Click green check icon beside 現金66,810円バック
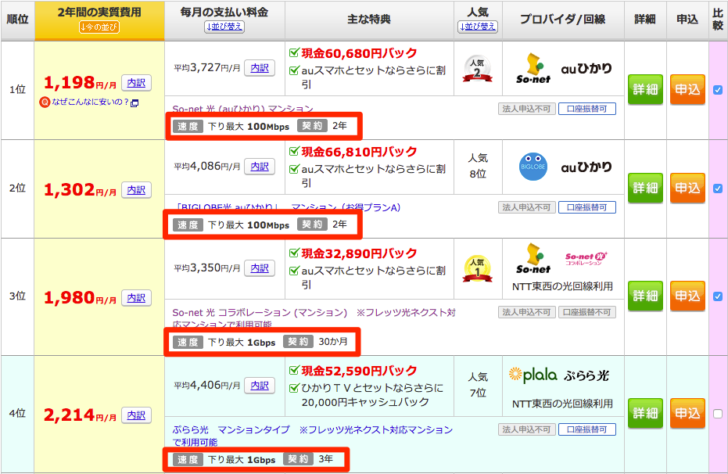 [294, 151]
